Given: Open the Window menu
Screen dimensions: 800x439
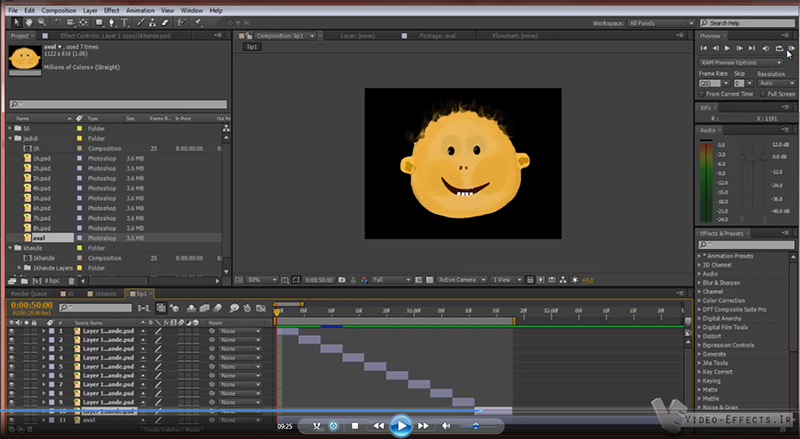Looking at the screenshot, I should pyautogui.click(x=192, y=10).
